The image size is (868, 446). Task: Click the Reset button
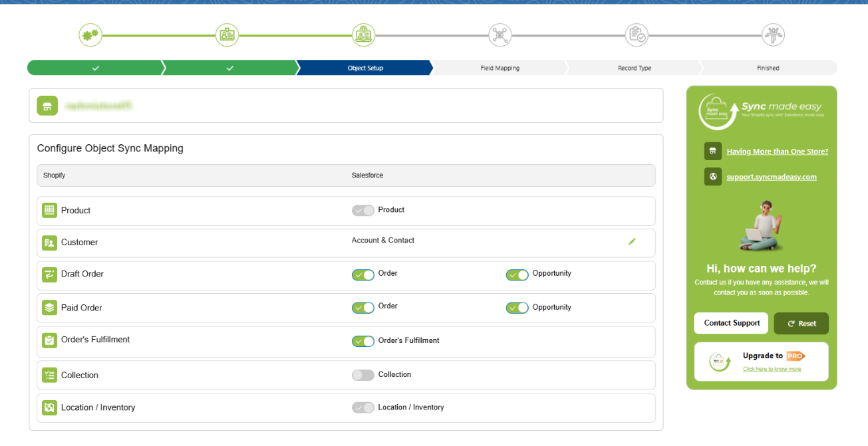pyautogui.click(x=801, y=323)
